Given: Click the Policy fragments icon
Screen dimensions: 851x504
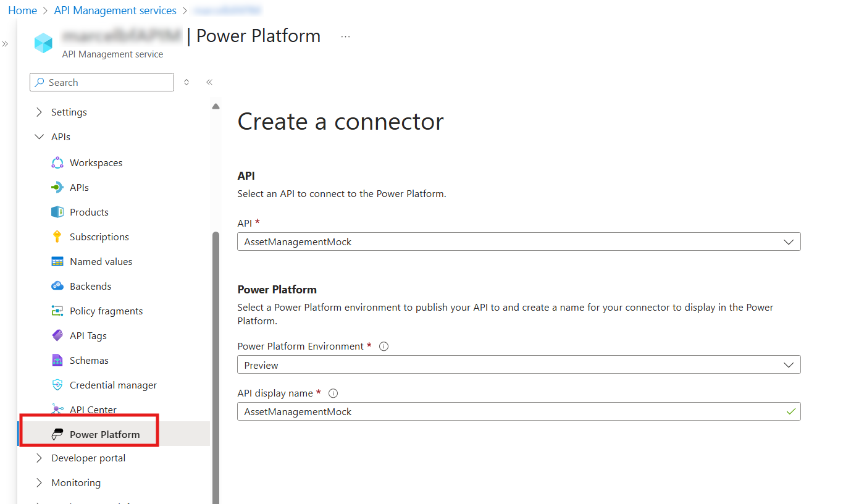Looking at the screenshot, I should [x=57, y=311].
